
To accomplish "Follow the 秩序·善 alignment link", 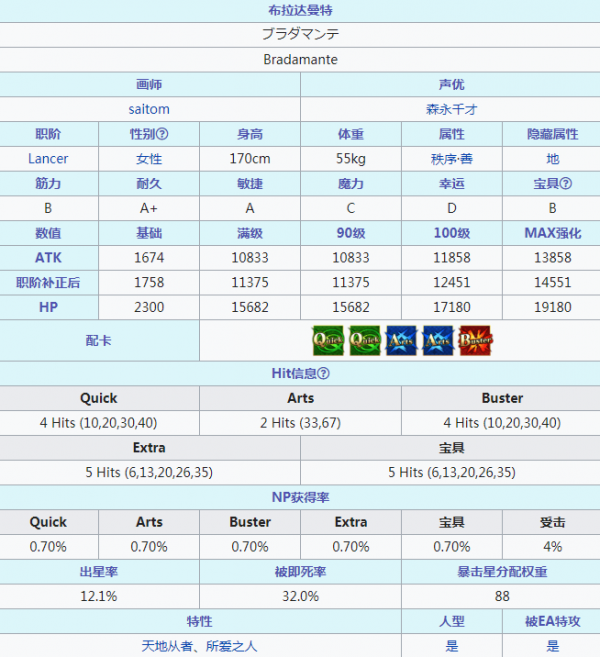I will 452,159.
